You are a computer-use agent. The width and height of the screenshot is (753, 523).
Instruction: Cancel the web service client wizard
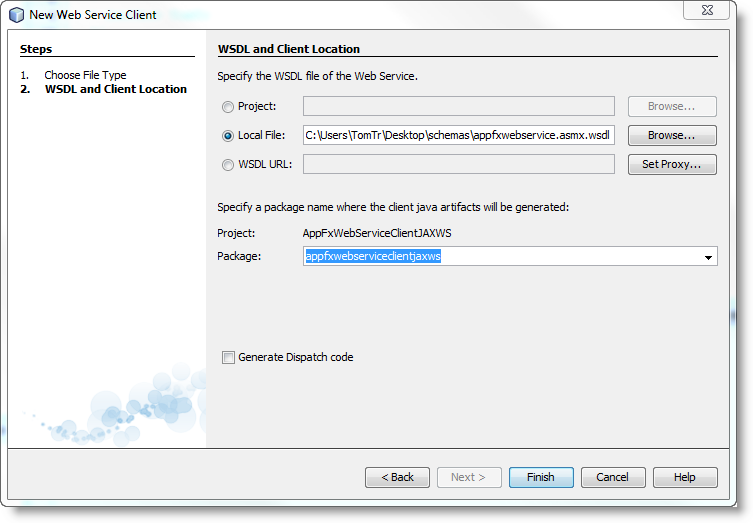point(613,478)
